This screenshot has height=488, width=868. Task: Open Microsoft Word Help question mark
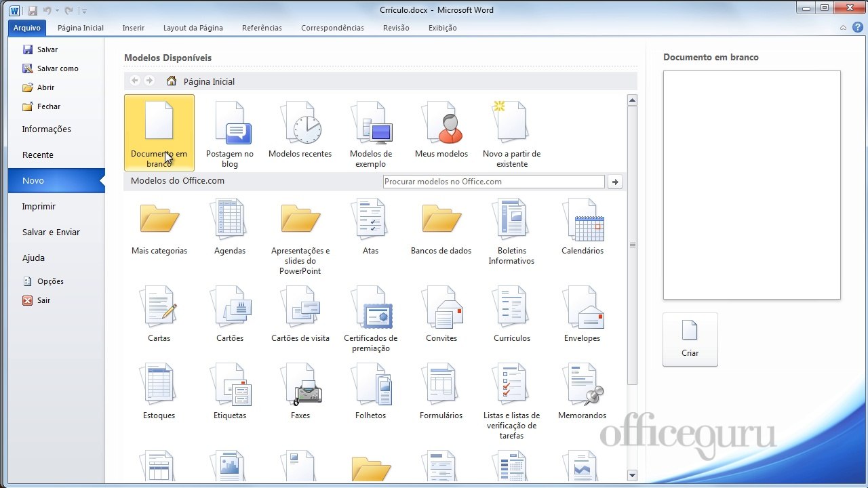pyautogui.click(x=857, y=27)
